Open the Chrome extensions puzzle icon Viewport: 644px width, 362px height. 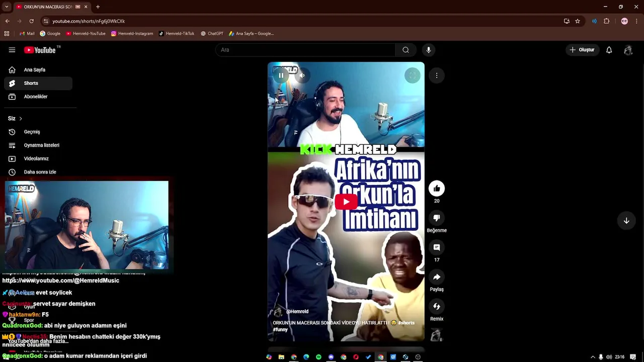607,21
